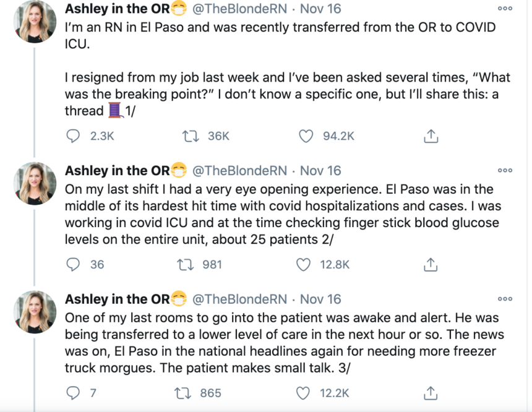
Task: Reply to the third tweet with 7 replies
Action: (x=74, y=393)
